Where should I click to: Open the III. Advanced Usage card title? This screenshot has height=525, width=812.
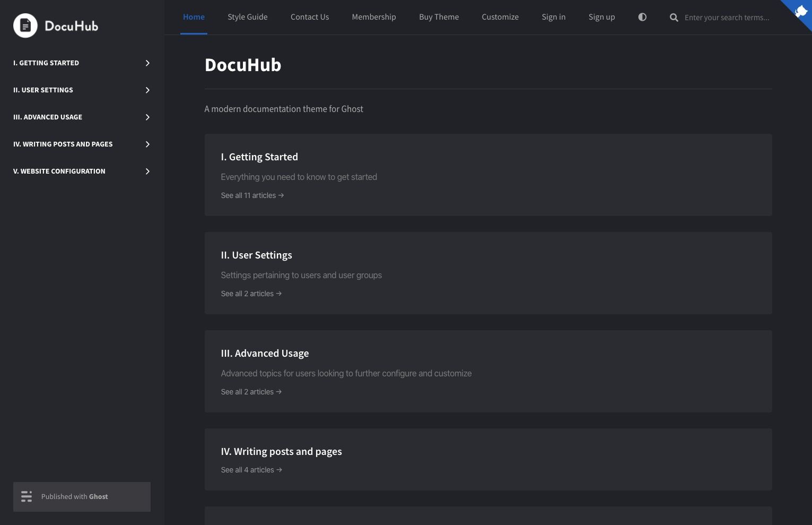(265, 354)
